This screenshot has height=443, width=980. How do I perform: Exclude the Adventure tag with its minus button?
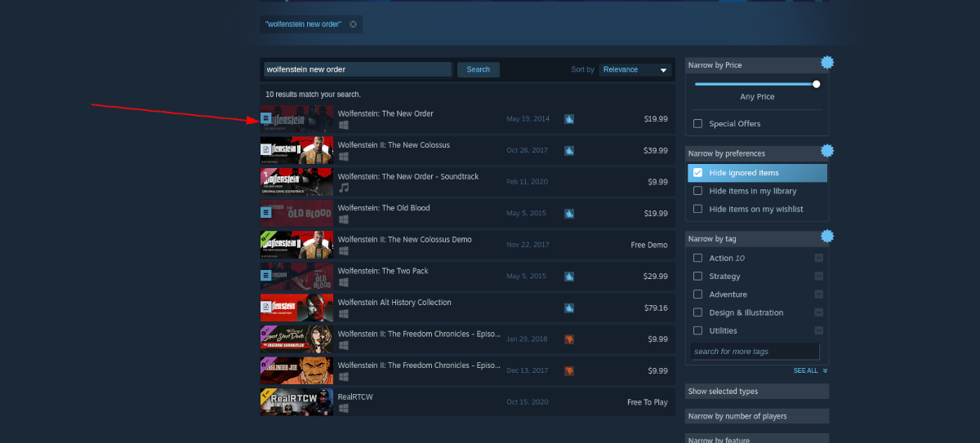(818, 295)
